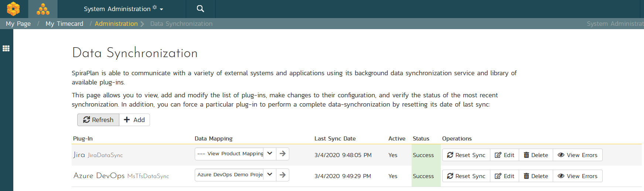Delete the Azure DevOps plug-in
Image resolution: width=644 pixels, height=191 pixels.
[536, 176]
